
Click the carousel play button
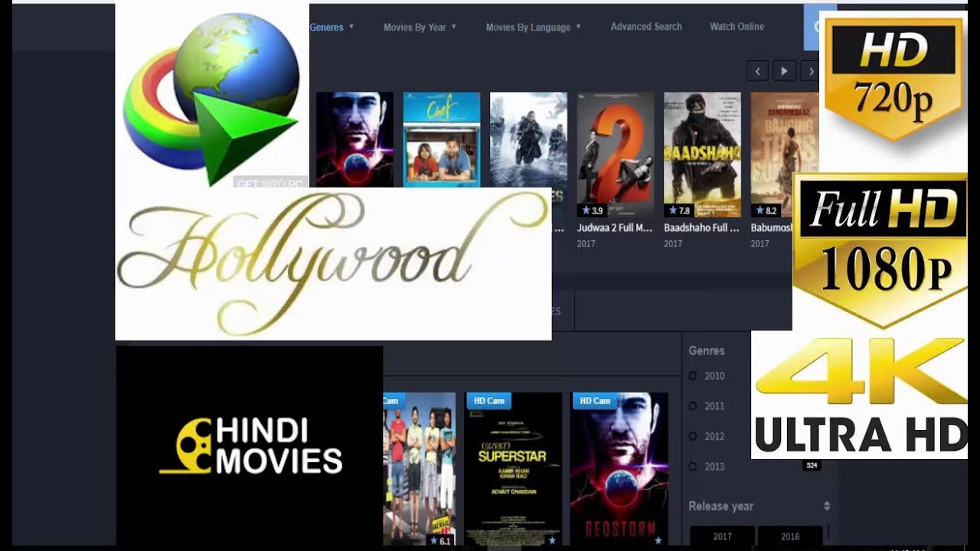[x=784, y=71]
